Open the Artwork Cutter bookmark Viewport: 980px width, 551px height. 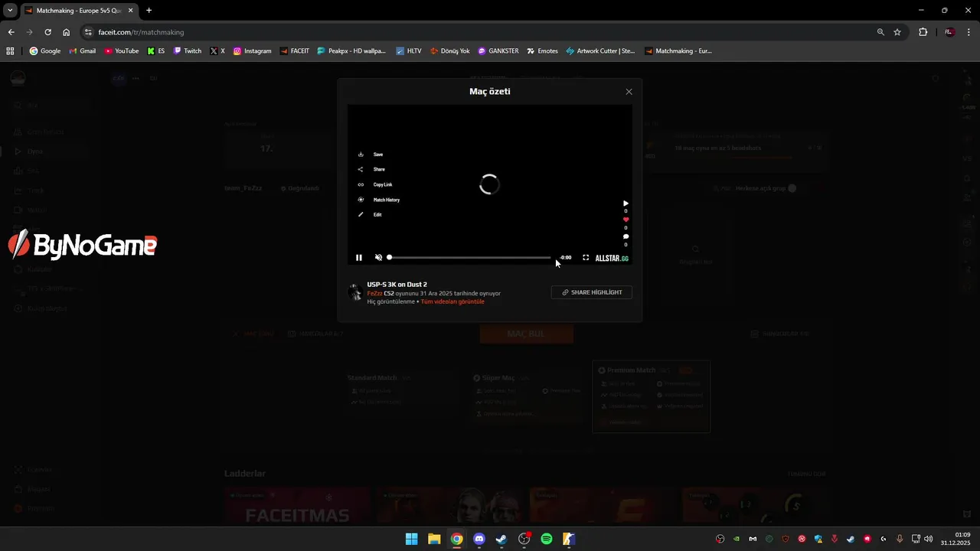click(x=600, y=51)
